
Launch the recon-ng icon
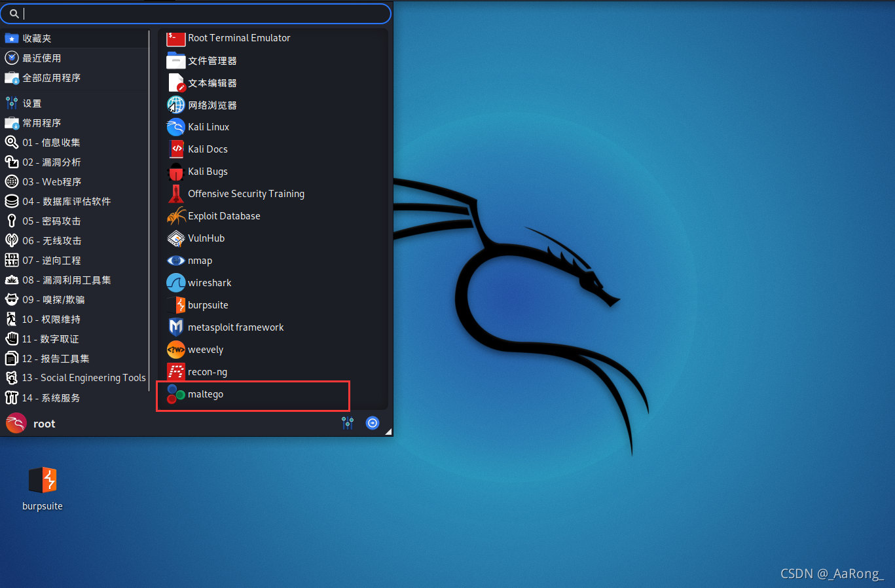(175, 372)
